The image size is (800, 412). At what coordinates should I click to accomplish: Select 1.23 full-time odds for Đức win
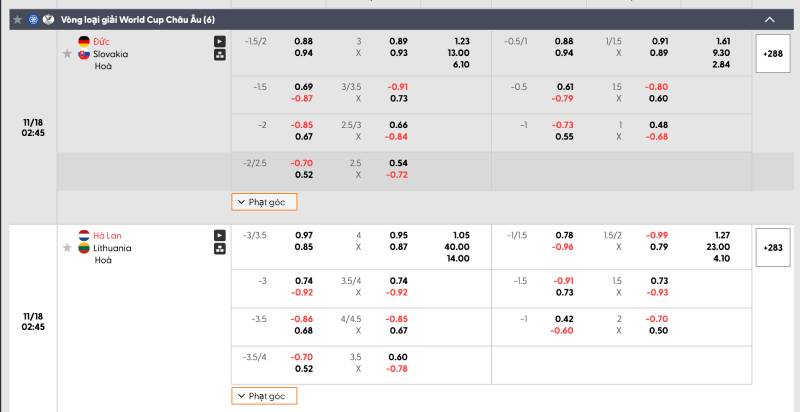point(461,41)
